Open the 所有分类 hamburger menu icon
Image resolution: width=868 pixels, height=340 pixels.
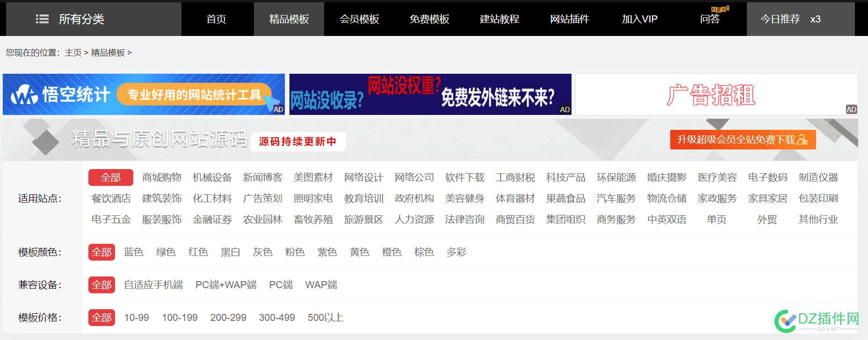tap(42, 19)
